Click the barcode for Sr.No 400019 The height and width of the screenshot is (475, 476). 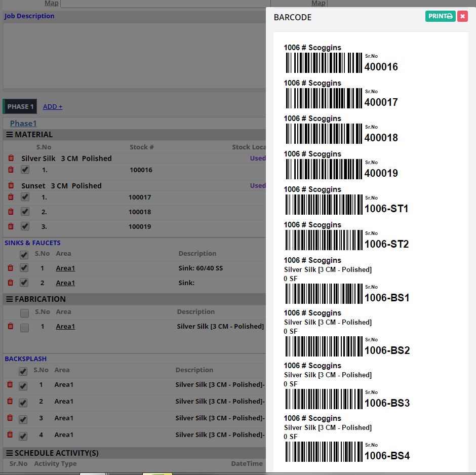(x=324, y=169)
